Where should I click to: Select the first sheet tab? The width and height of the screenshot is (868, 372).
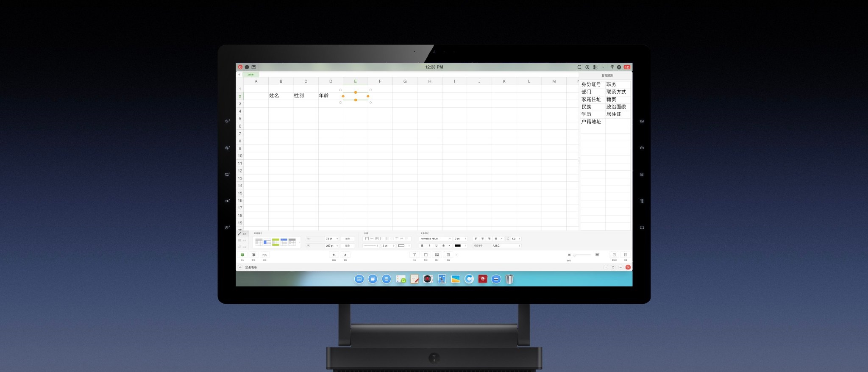coord(251,75)
